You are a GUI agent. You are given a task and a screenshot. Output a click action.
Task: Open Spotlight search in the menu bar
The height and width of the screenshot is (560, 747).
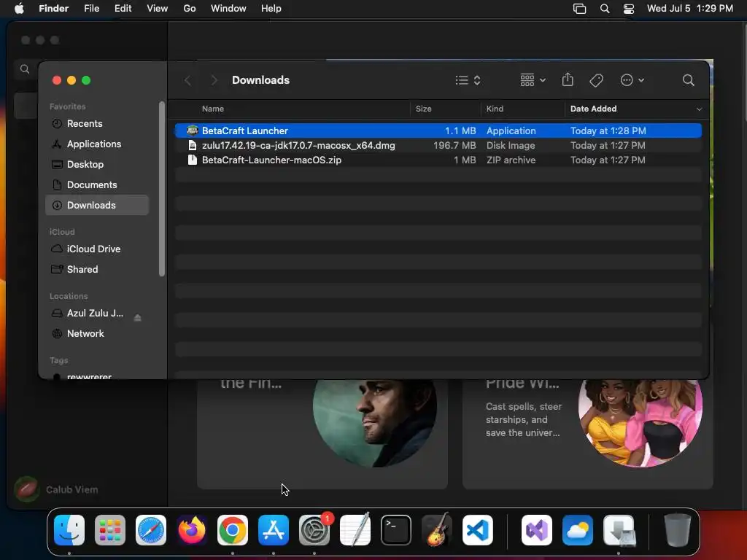[x=605, y=9]
